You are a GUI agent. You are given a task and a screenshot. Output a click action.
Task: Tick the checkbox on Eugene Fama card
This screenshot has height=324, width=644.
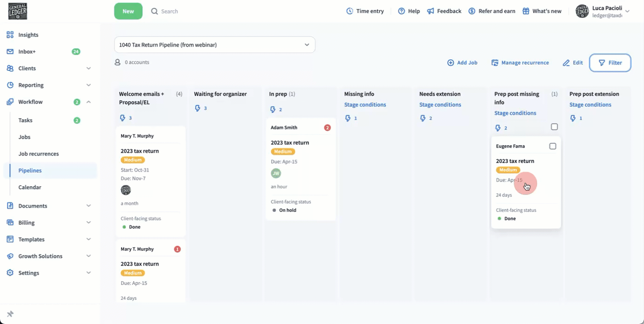point(553,146)
